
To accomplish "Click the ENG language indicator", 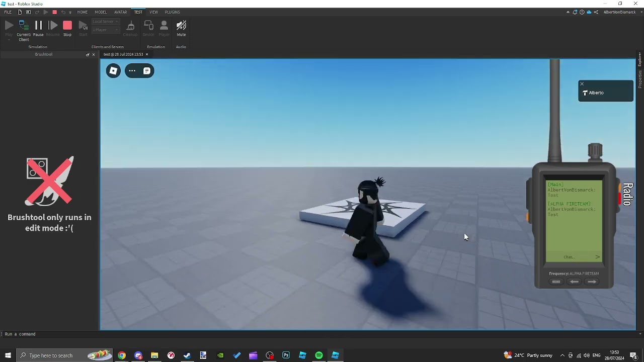I will click(x=597, y=355).
